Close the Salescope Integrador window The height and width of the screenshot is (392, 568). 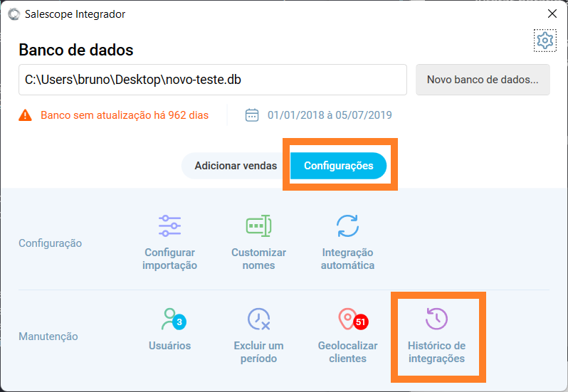[552, 14]
